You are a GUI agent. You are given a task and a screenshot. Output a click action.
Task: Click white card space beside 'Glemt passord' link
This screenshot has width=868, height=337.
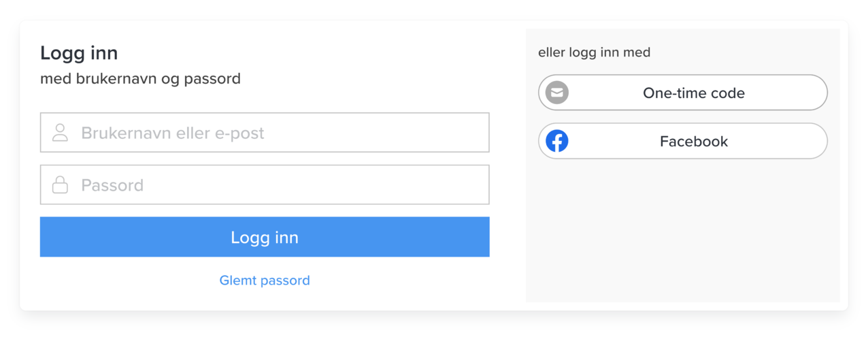coord(395,280)
